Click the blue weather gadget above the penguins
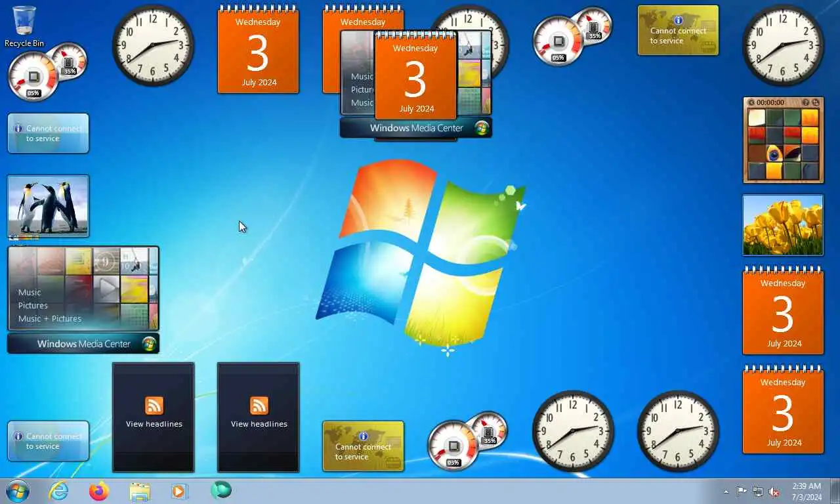Screen dimensions: 840x504 48,133
